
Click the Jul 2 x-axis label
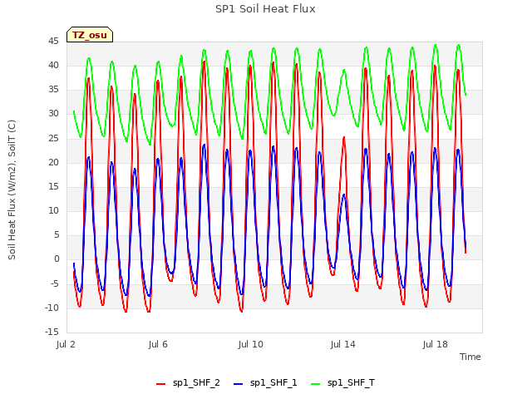[x=66, y=344]
